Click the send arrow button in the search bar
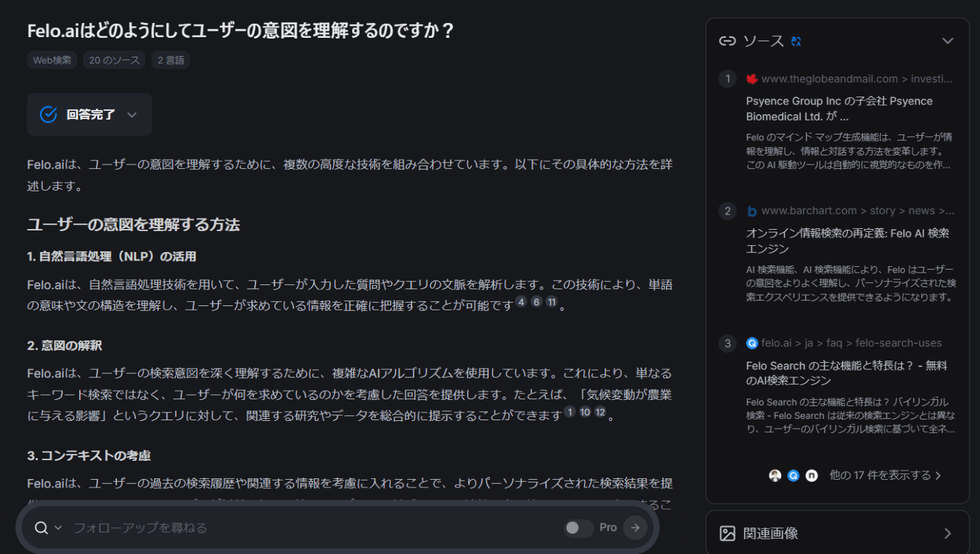The height and width of the screenshot is (554, 980). [635, 527]
